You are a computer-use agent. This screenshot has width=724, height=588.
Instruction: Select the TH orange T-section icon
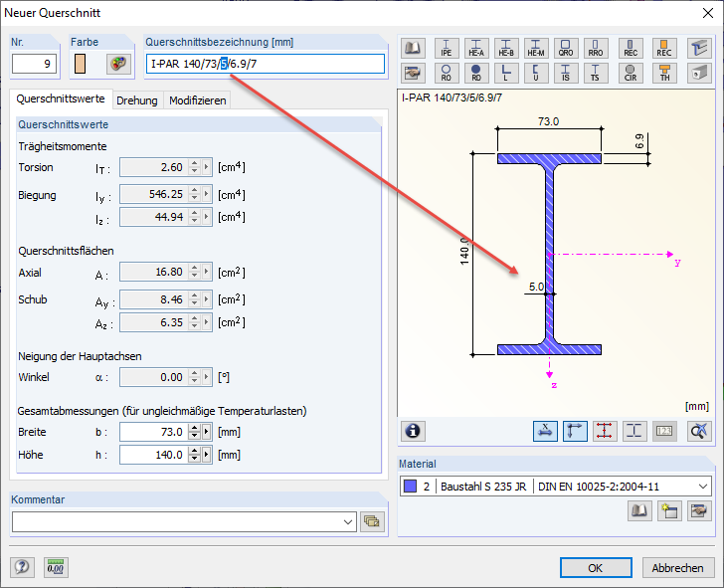pos(664,73)
